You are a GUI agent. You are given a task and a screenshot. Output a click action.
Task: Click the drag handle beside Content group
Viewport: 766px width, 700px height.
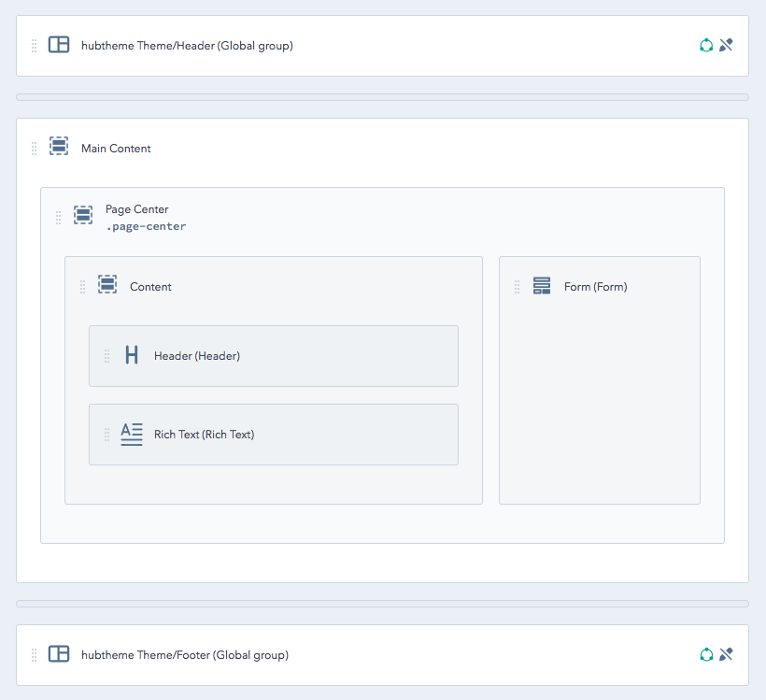click(82, 287)
